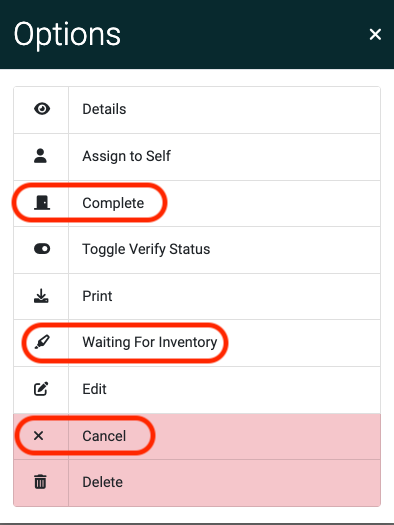This screenshot has height=525, width=394.
Task: Click the eye icon for Details
Action: click(x=42, y=109)
